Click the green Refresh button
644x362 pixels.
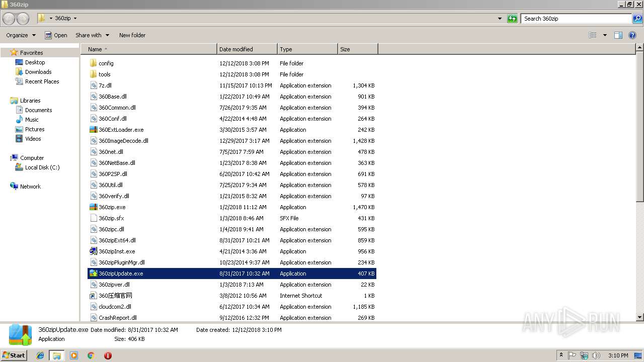point(512,19)
